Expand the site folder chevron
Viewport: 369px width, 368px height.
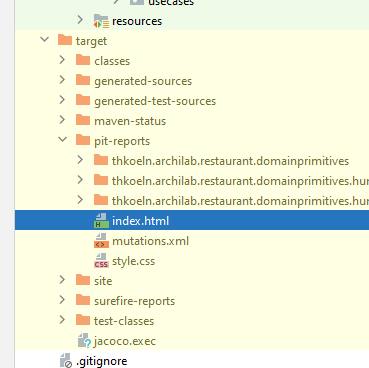[62, 280]
